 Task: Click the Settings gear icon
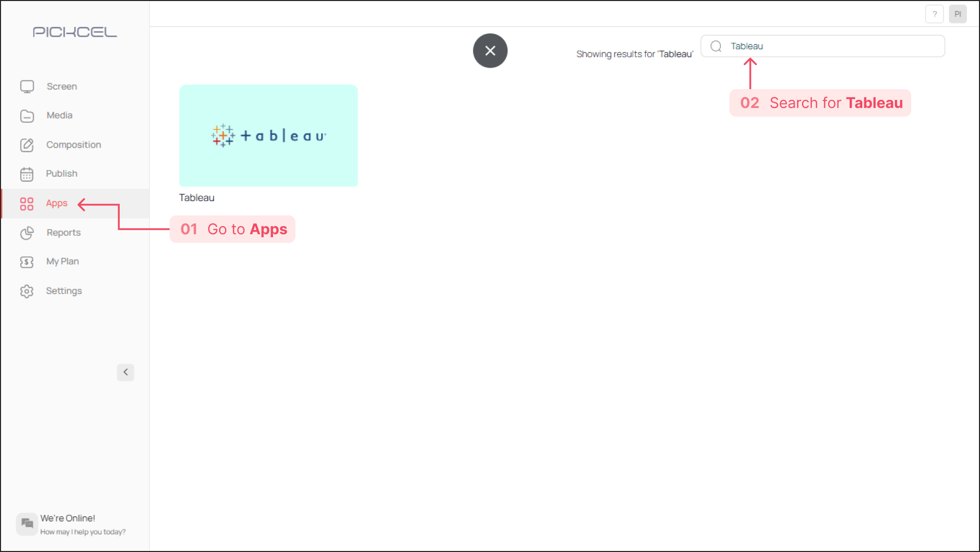click(27, 291)
